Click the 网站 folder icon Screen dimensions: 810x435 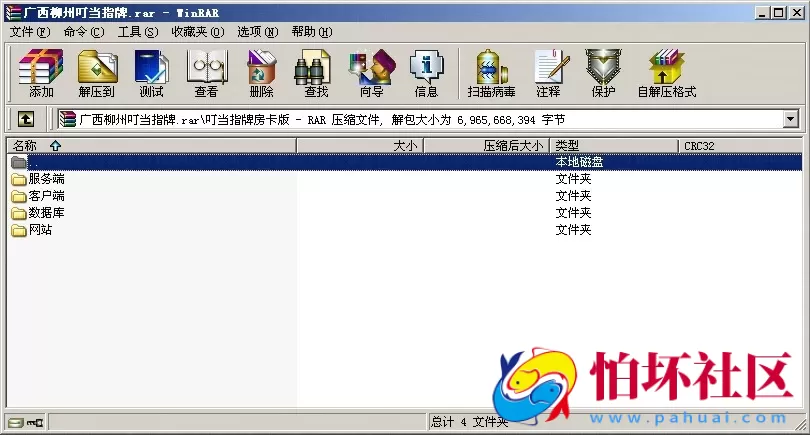coord(19,230)
